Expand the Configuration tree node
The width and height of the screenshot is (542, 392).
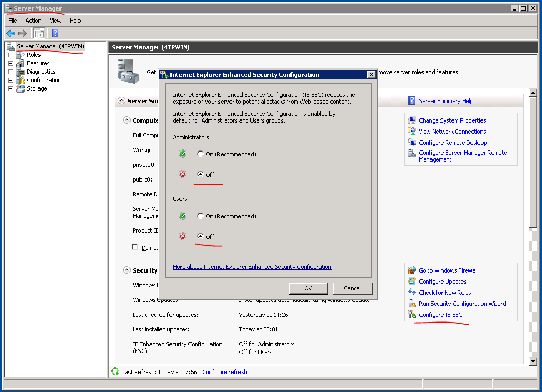[x=11, y=80]
